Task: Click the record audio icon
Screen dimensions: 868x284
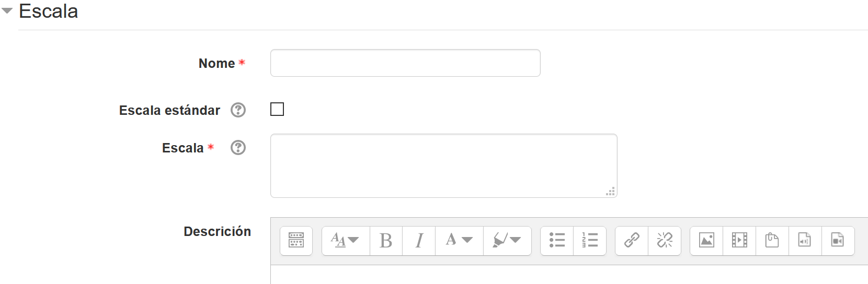Action: click(805, 240)
